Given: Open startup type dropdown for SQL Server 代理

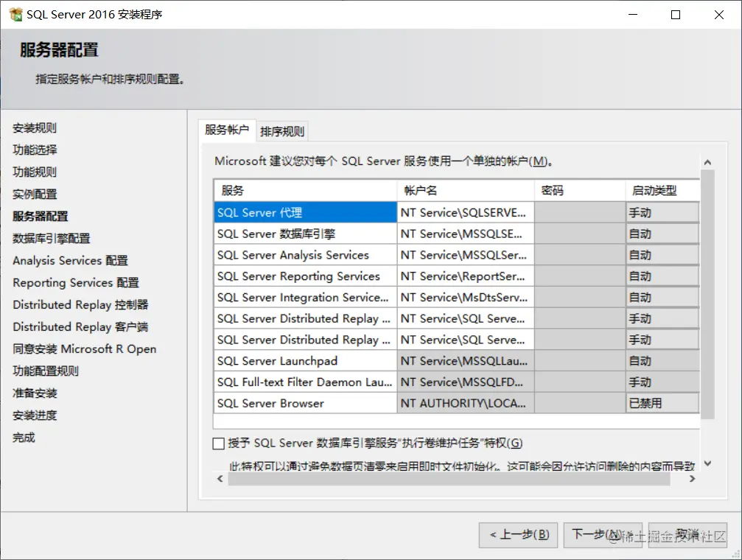Looking at the screenshot, I should point(662,212).
